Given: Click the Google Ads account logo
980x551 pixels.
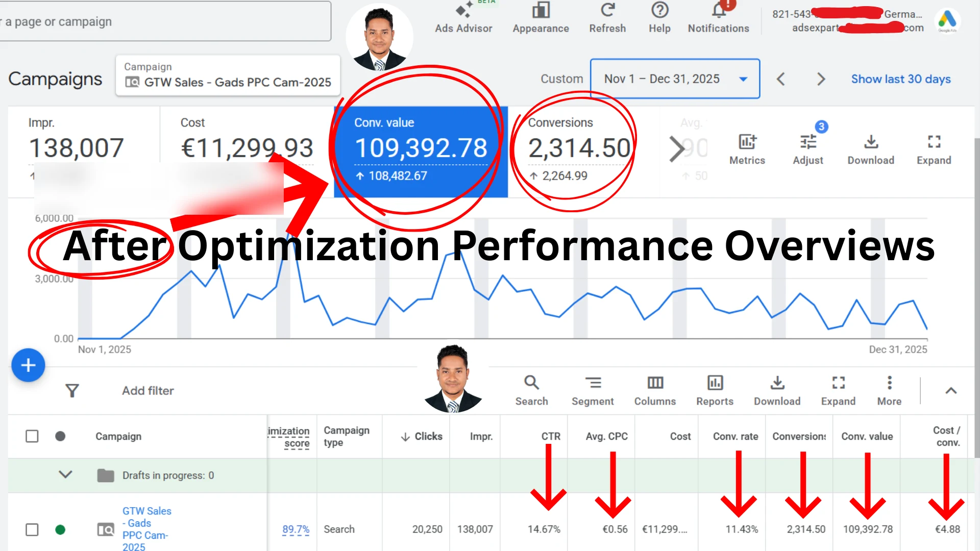Looking at the screenshot, I should click(947, 20).
